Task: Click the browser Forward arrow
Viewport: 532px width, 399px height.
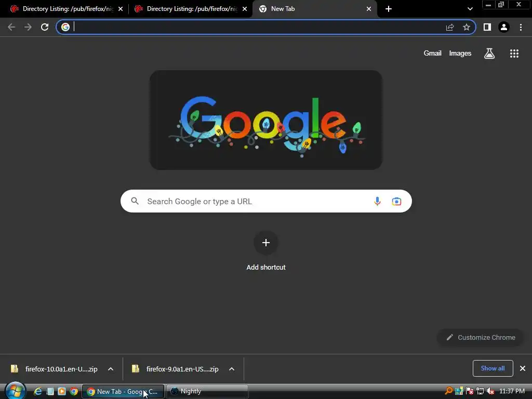Action: coord(28,27)
